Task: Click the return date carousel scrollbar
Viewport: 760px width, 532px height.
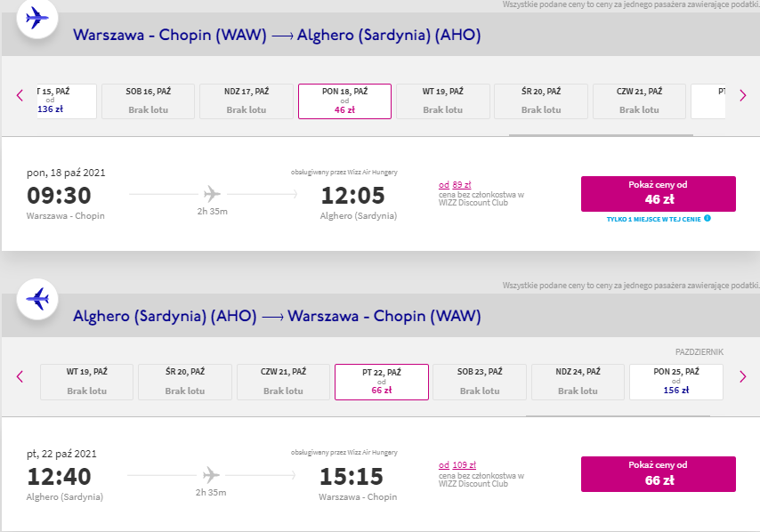Action: pos(618,415)
